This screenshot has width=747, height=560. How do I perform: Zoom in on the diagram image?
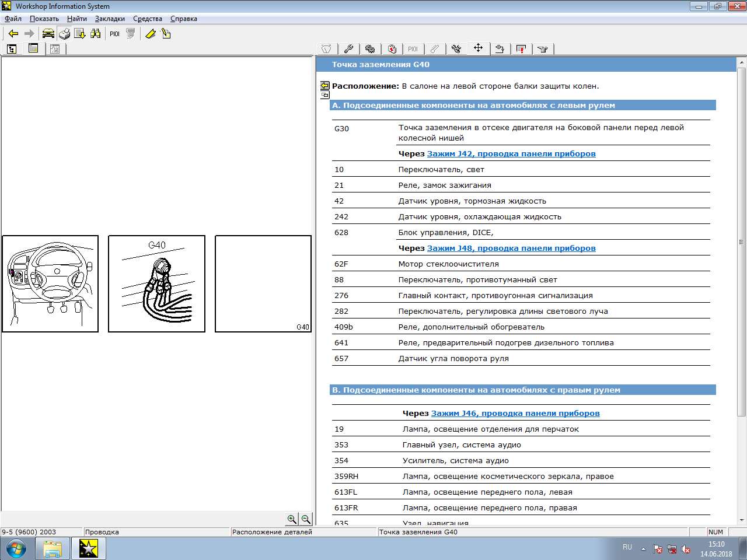(x=292, y=519)
